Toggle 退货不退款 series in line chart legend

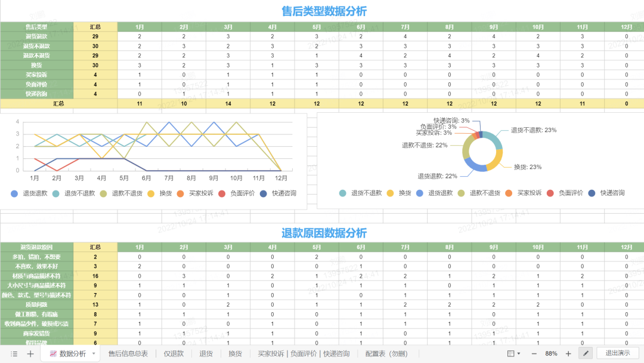[74, 193]
